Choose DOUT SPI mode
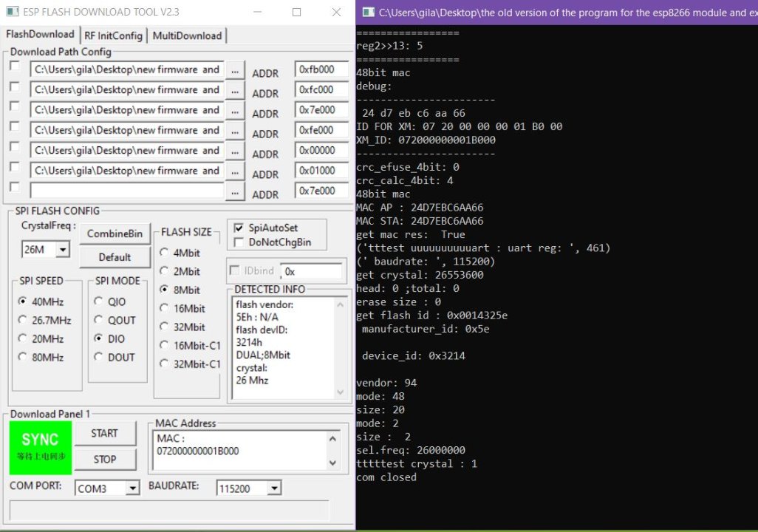The image size is (758, 532). click(115, 358)
